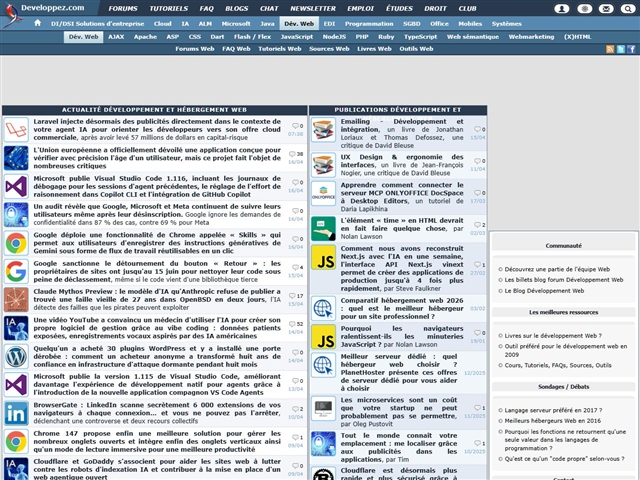The height and width of the screenshot is (480, 640).
Task: Open EMPLOI in top menu
Action: pyautogui.click(x=360, y=9)
